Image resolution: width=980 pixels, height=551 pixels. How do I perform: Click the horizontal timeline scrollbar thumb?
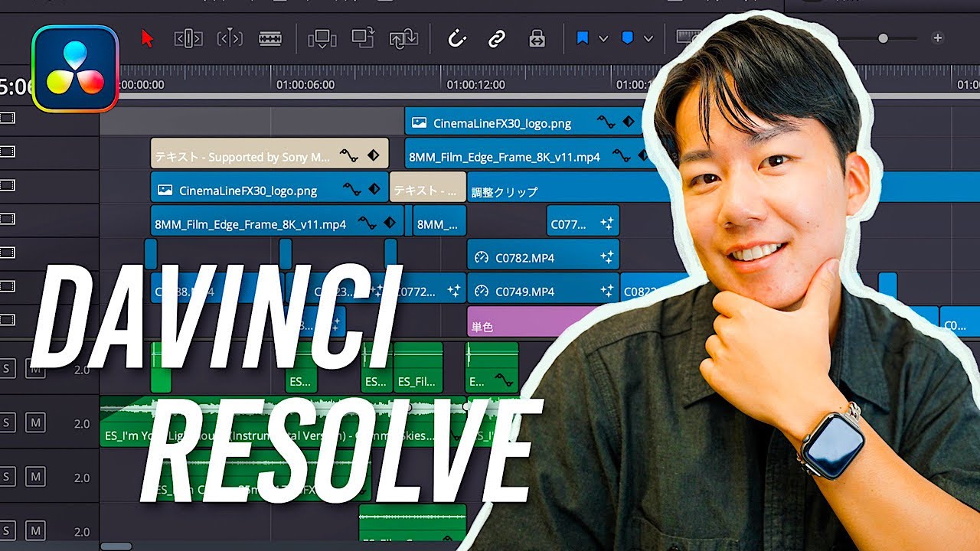tap(116, 546)
